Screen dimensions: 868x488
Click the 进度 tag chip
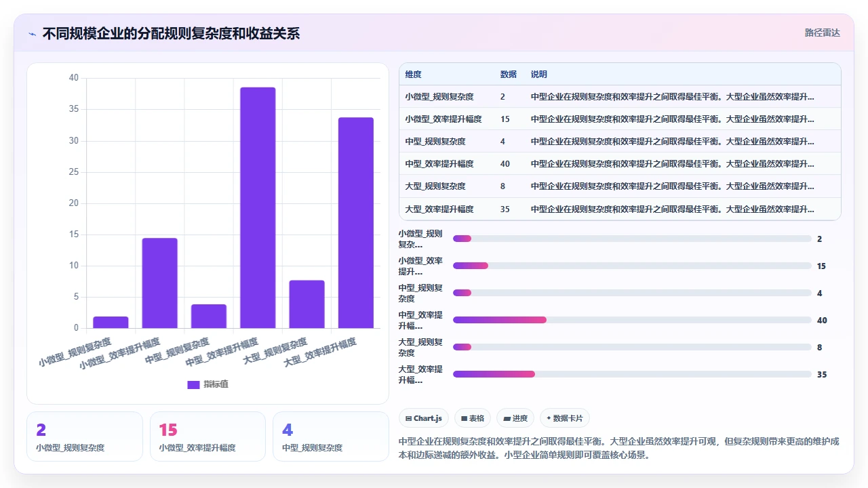(x=515, y=418)
